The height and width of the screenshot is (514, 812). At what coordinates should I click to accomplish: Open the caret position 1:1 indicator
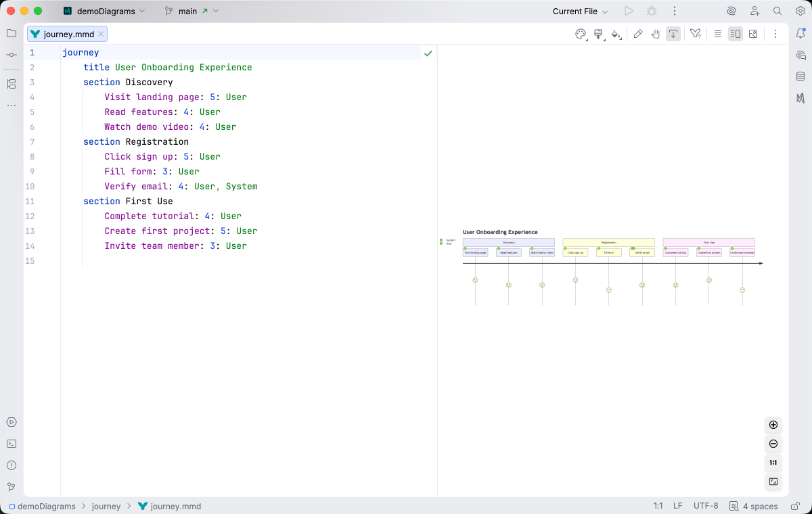(x=658, y=506)
